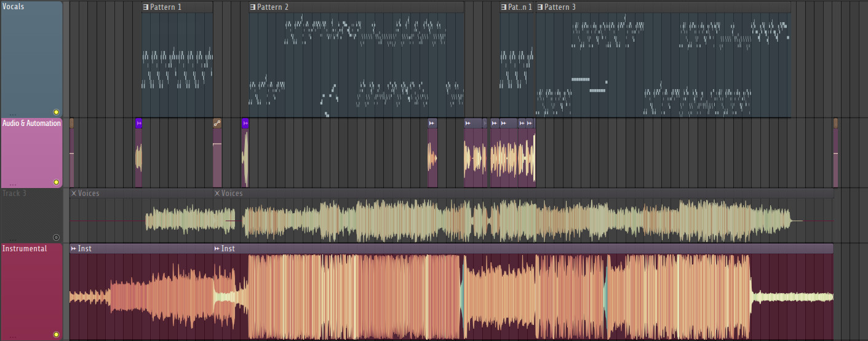Click the audio icon on second Inst clip

click(217, 249)
